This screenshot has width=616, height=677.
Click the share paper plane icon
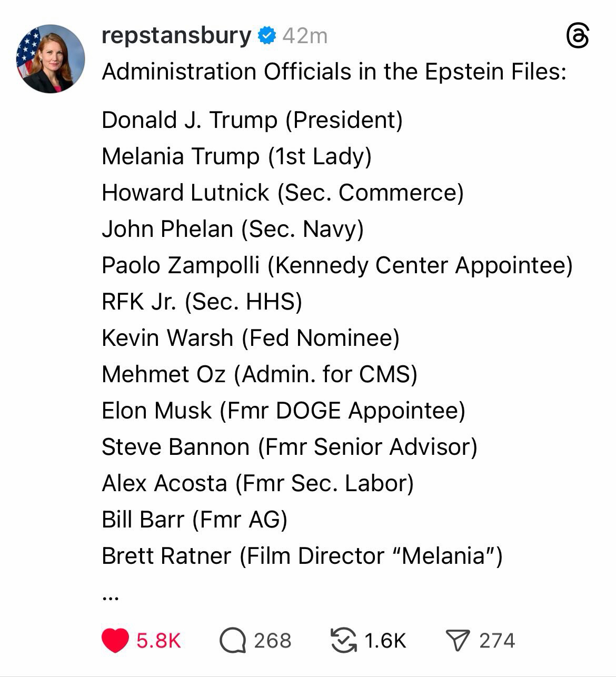(457, 640)
